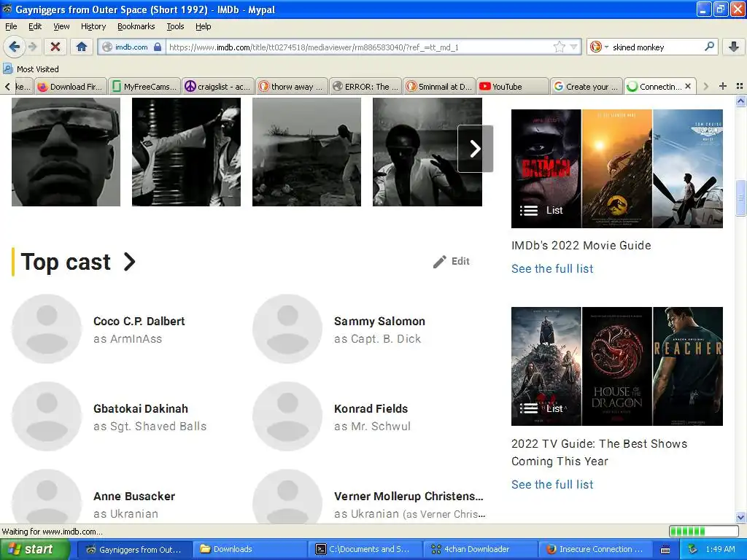See the full list for 2022 TV Guide

[552, 484]
